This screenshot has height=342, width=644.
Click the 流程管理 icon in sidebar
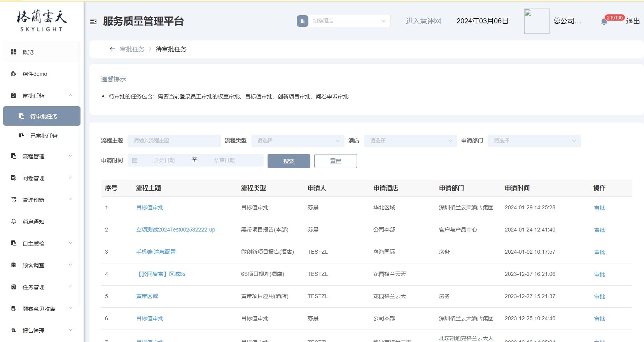(14, 156)
